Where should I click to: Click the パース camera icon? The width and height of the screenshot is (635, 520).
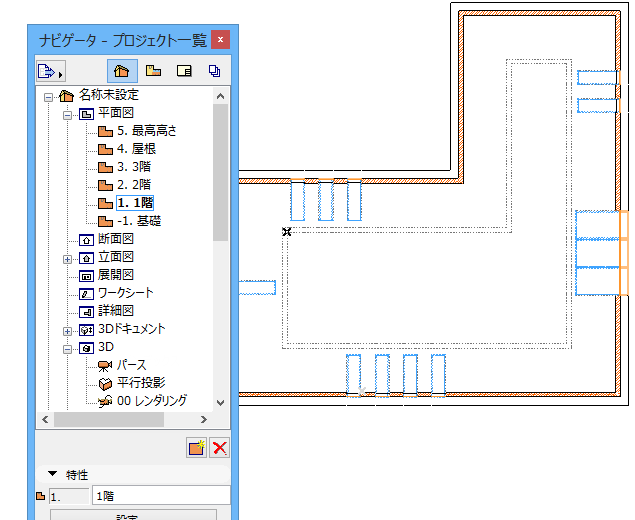(105, 366)
